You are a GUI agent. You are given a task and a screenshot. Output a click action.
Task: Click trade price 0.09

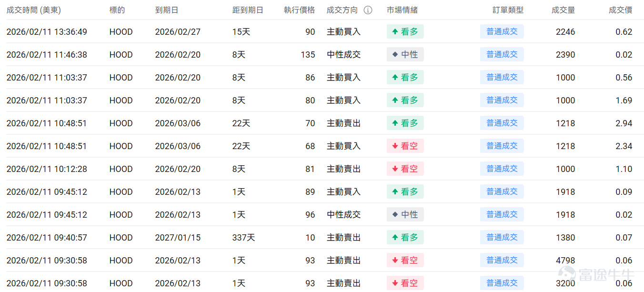point(624,192)
